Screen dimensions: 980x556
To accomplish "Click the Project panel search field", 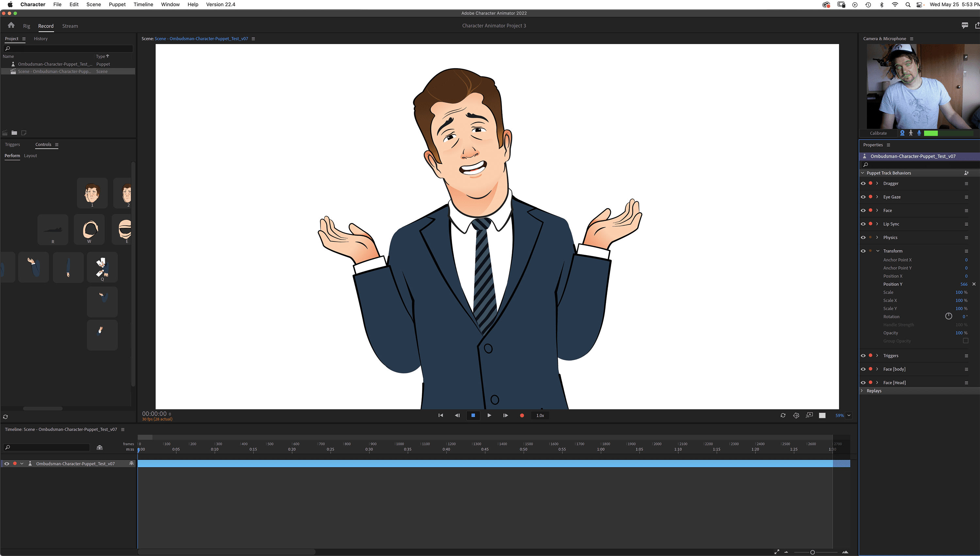I will pos(68,48).
